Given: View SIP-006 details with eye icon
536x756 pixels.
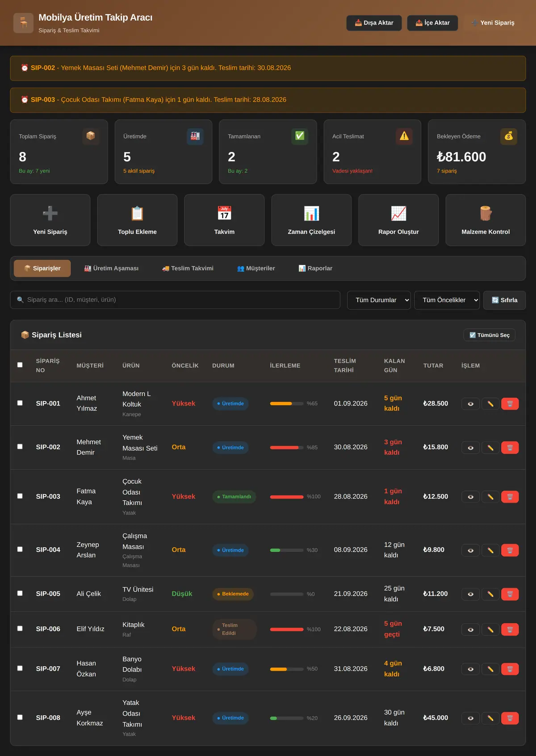Looking at the screenshot, I should (x=471, y=629).
